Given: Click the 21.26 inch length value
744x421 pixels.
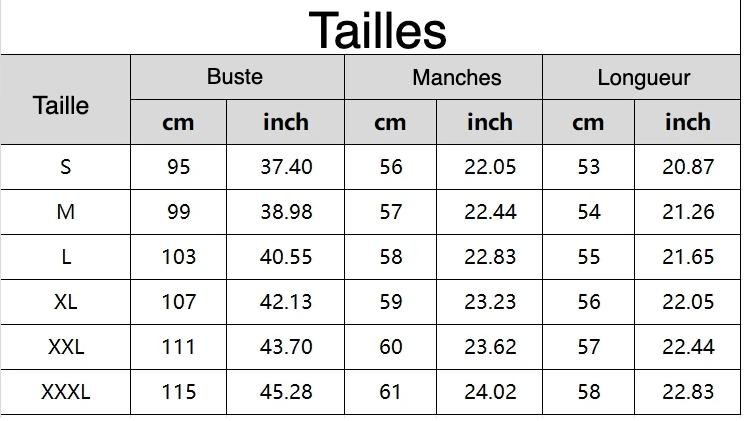Looking at the screenshot, I should point(688,212).
